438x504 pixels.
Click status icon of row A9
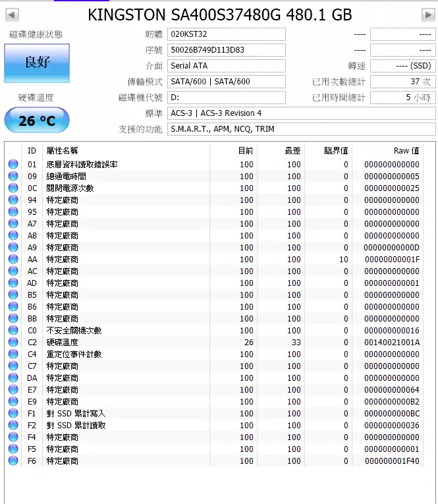[x=13, y=247]
